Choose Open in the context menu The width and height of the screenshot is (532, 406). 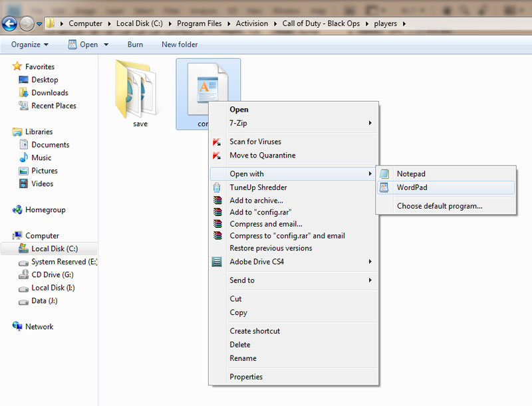pos(294,110)
